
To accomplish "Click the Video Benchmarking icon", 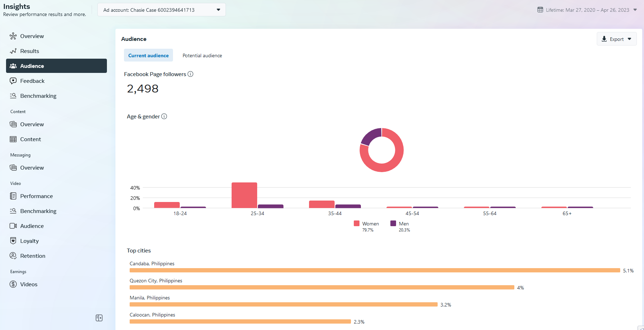I will pos(13,211).
